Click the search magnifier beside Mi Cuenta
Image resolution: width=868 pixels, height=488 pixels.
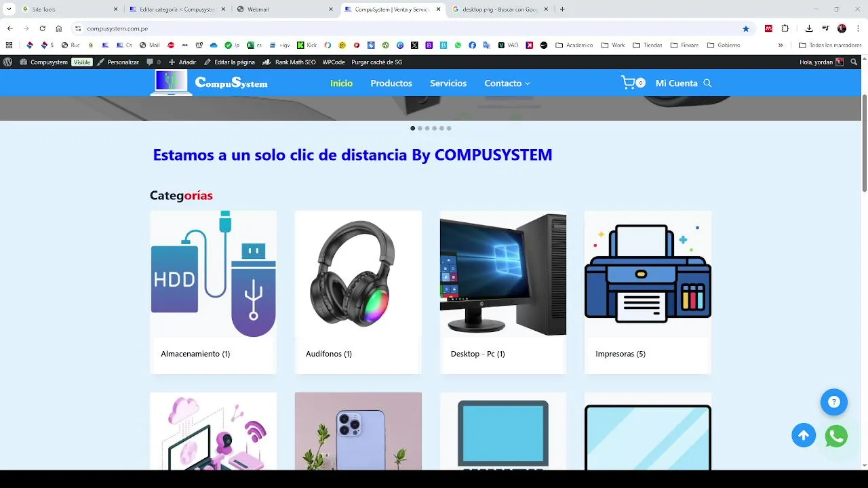pyautogui.click(x=707, y=83)
